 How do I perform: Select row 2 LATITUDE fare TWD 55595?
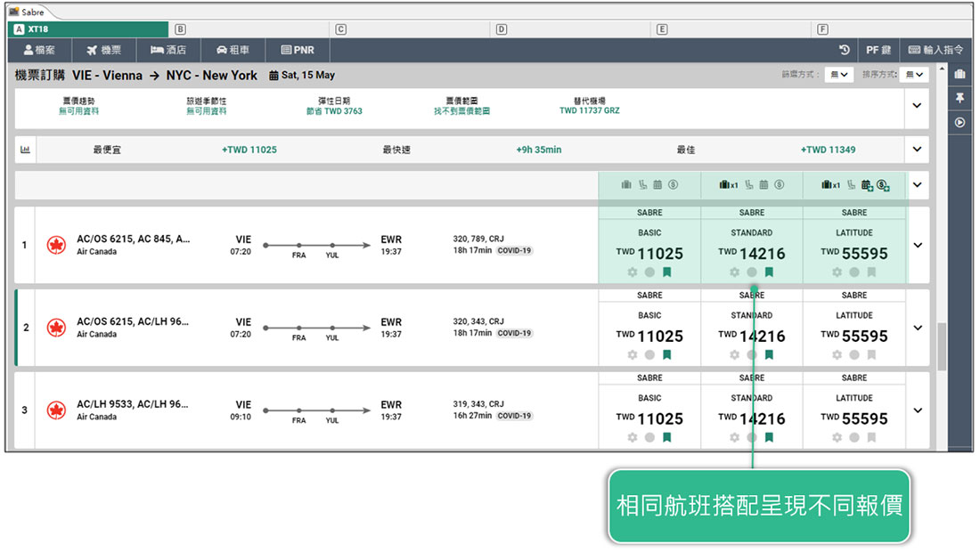[x=854, y=336]
